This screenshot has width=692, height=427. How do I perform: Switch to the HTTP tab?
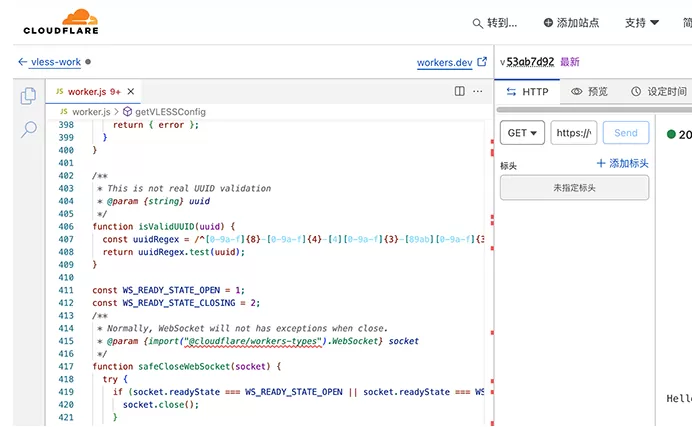coord(527,92)
